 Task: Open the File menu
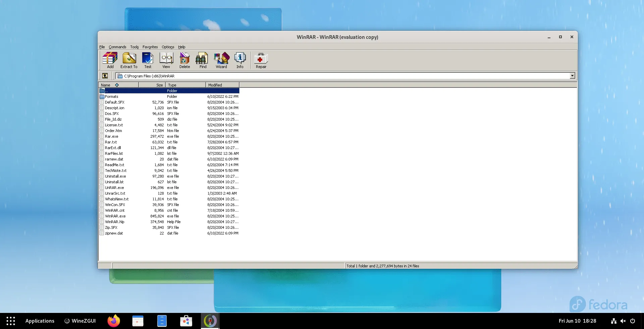pos(102,47)
